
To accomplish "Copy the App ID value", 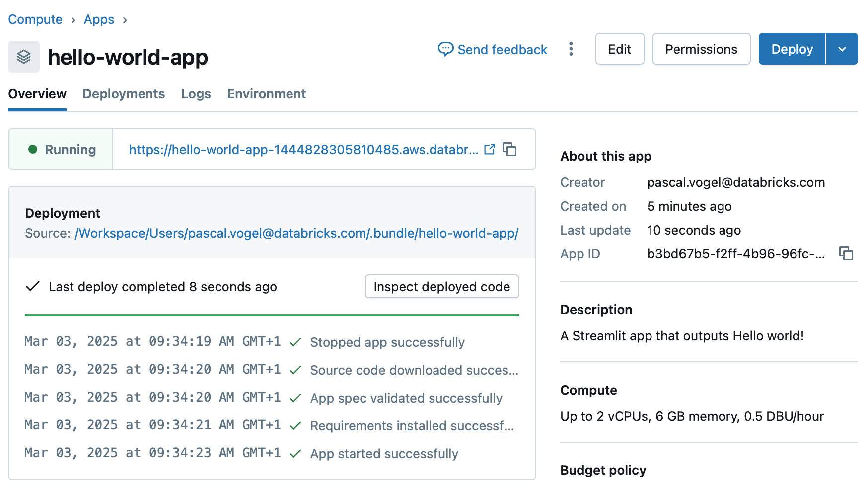I will pos(846,253).
